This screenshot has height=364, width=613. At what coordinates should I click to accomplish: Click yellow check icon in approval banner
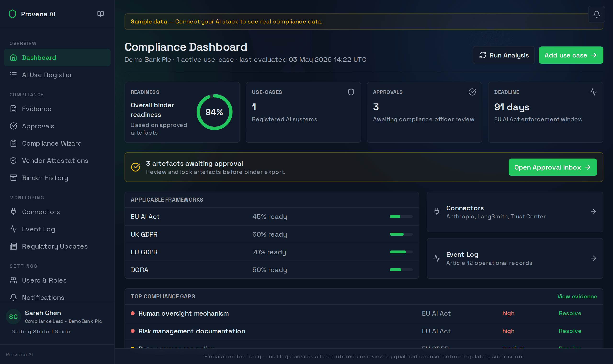pos(136,167)
